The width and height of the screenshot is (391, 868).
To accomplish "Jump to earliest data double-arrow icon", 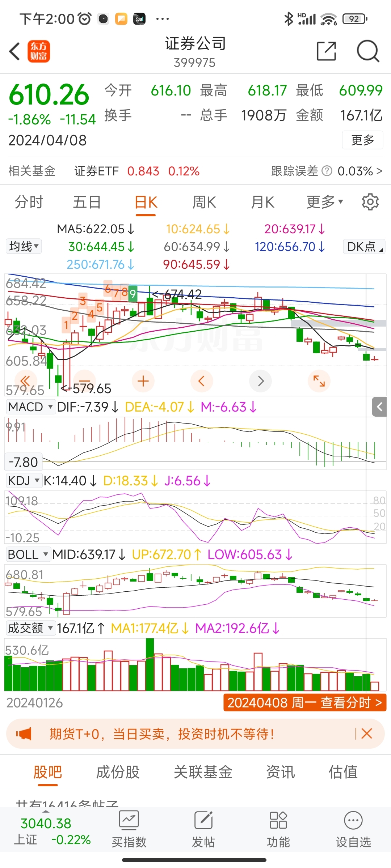I will pos(25,381).
